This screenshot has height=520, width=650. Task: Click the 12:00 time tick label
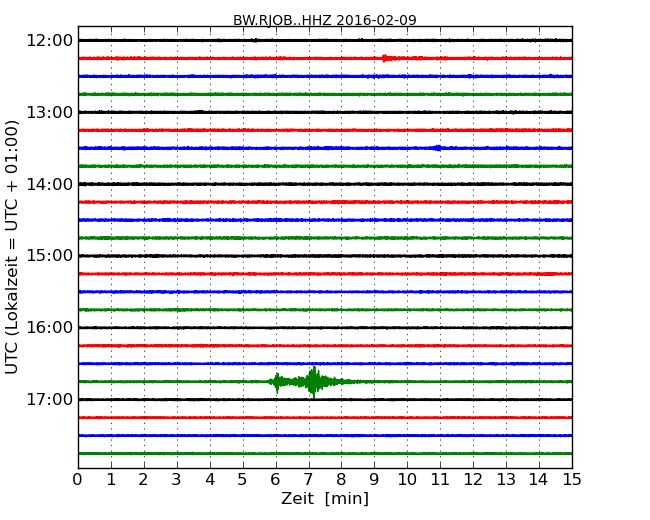(49, 41)
